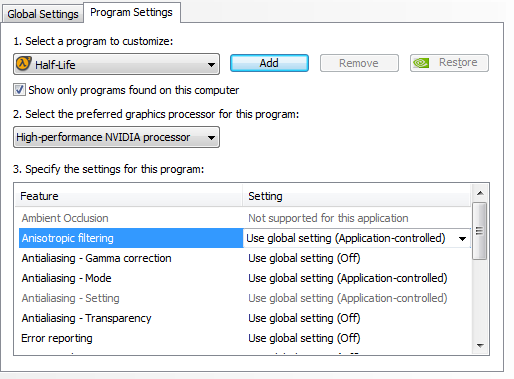Select Antialiasing - Transparency feature
This screenshot has height=379, width=514.
click(86, 318)
